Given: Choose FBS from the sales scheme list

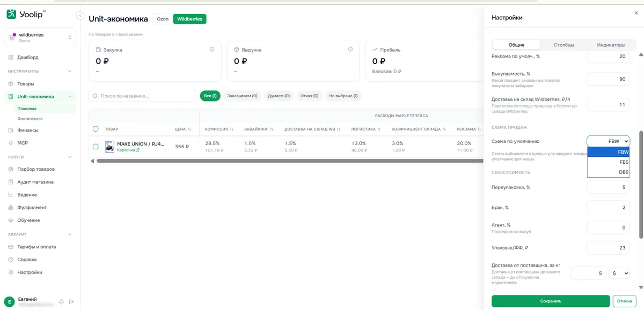Looking at the screenshot, I should (609, 162).
